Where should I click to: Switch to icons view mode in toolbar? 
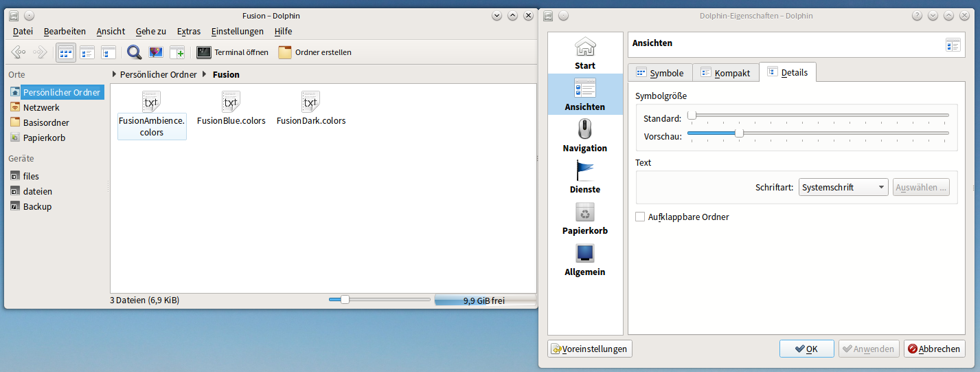click(66, 52)
